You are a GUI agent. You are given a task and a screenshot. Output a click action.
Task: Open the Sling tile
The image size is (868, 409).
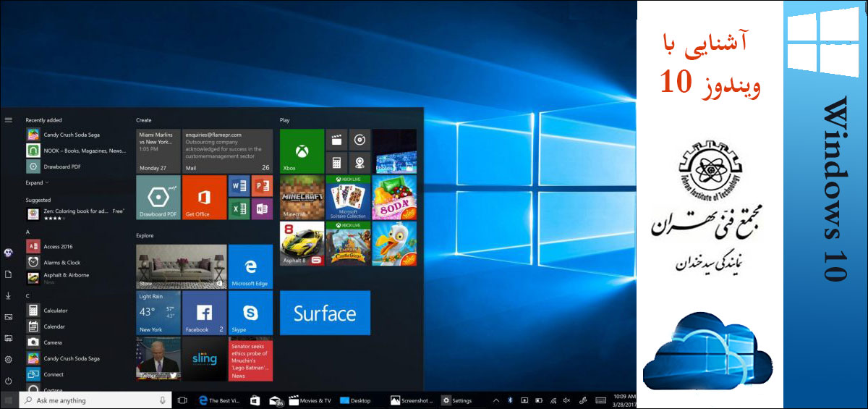click(x=204, y=359)
